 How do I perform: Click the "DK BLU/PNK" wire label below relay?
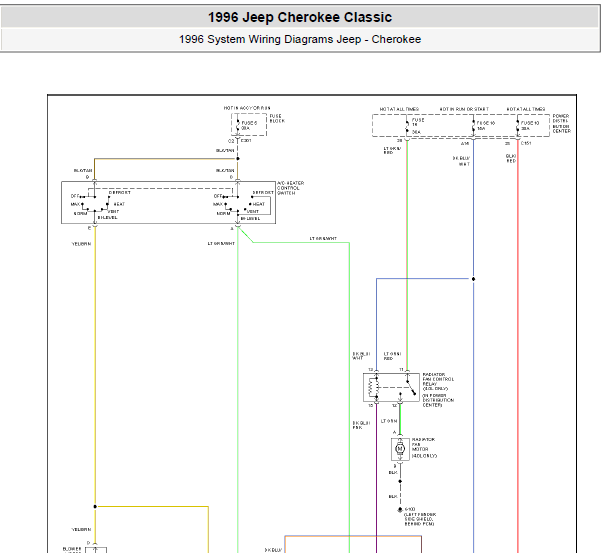point(361,425)
